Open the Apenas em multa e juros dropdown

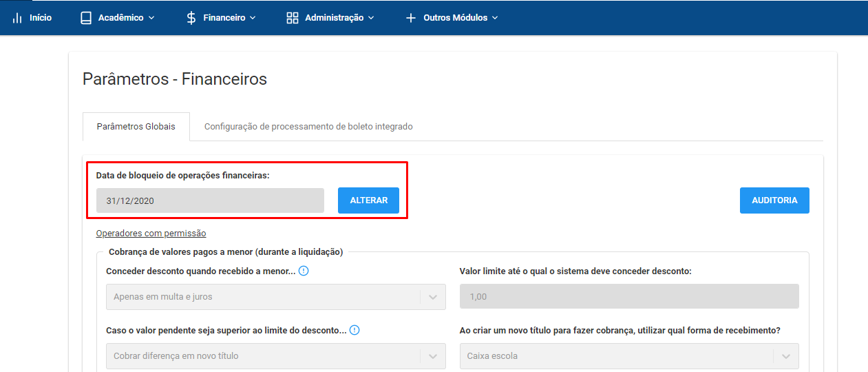[x=275, y=297]
